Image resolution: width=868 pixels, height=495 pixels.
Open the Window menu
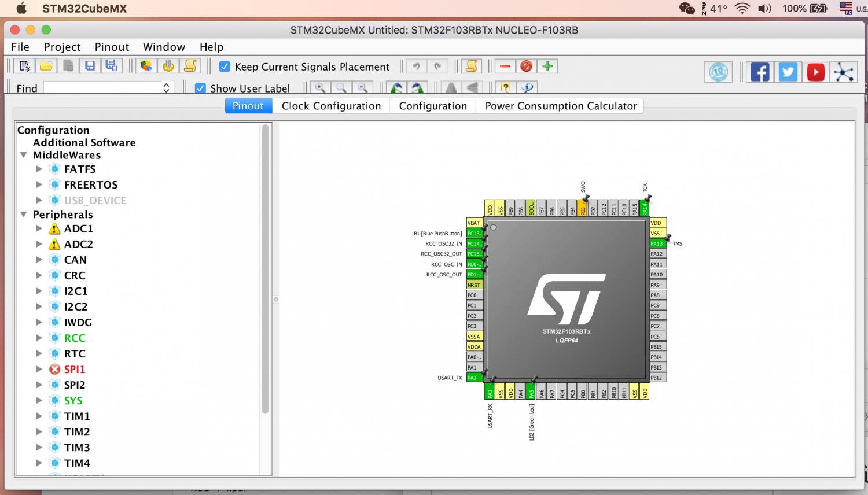(164, 47)
